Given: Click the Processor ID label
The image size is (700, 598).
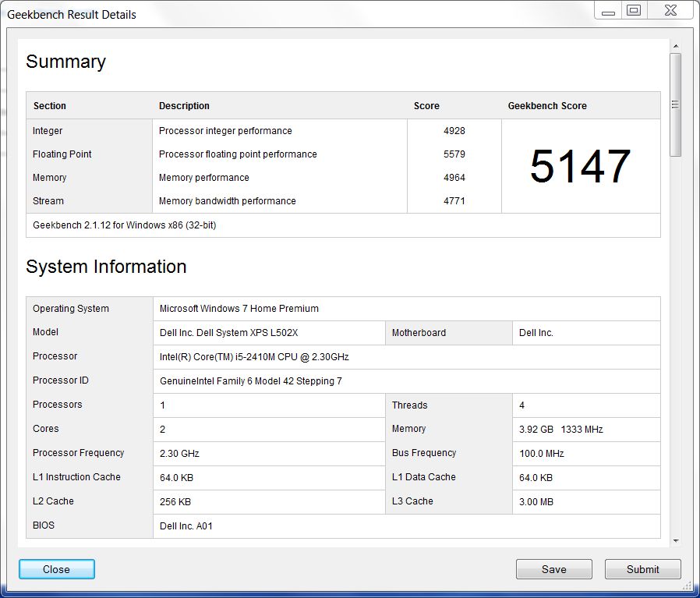Looking at the screenshot, I should click(61, 380).
